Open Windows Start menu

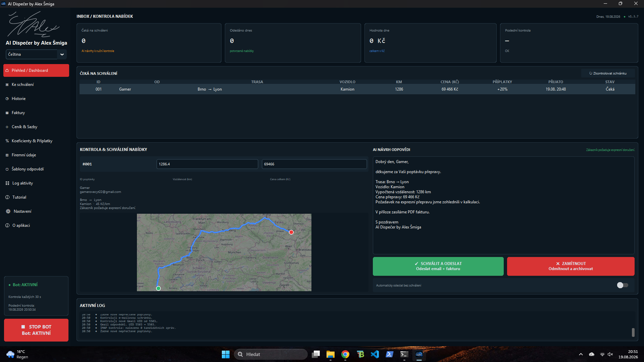point(226,354)
